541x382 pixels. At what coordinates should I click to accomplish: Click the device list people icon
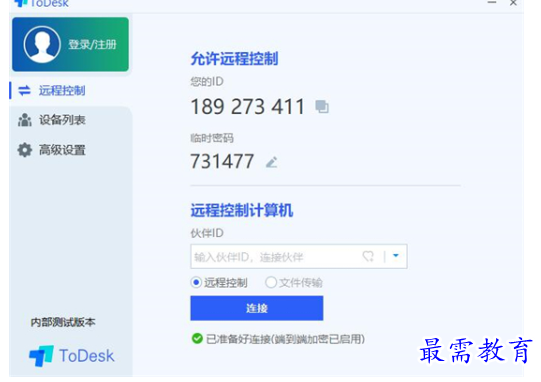pyautogui.click(x=24, y=120)
